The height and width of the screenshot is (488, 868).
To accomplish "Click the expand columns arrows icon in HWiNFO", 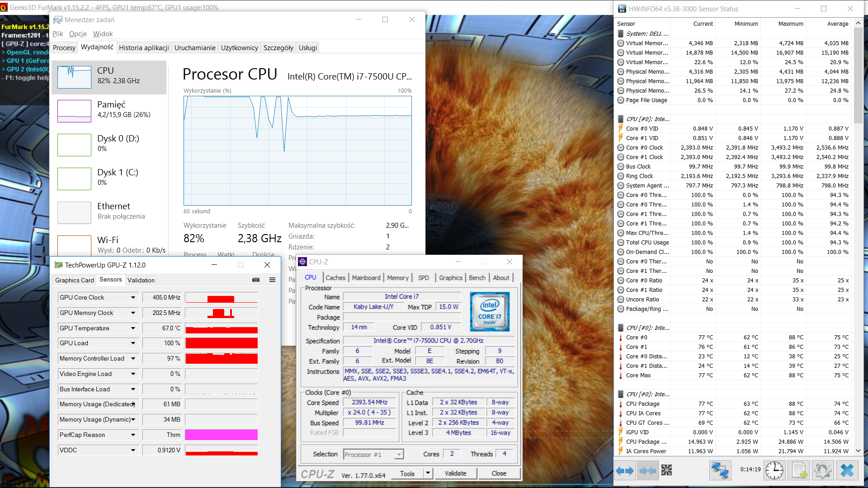I will [625, 471].
